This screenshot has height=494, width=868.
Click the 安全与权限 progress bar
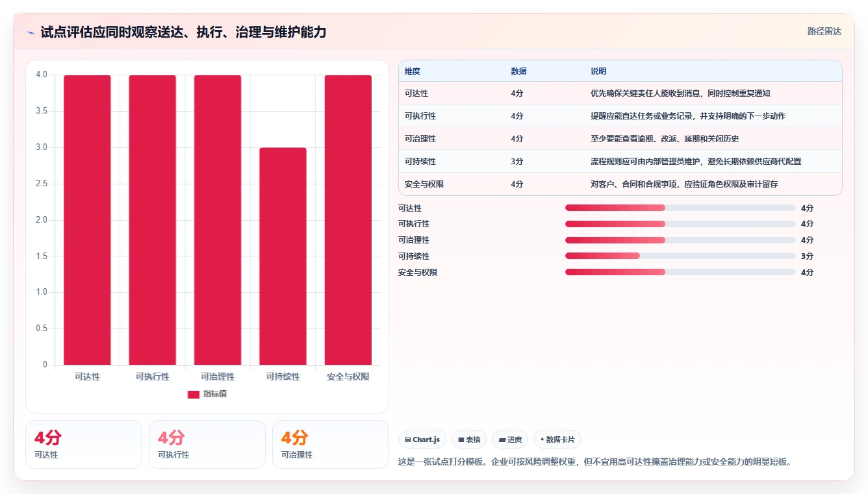[680, 272]
